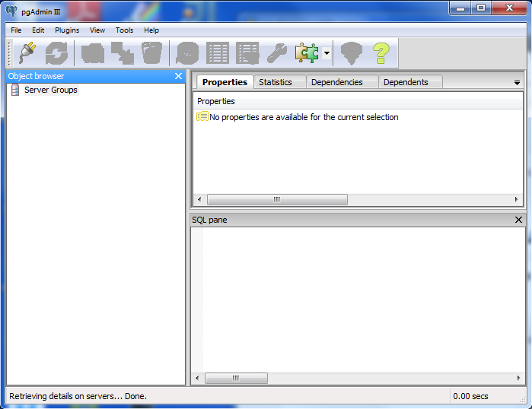Click the Add server connection plug icon

click(27, 53)
